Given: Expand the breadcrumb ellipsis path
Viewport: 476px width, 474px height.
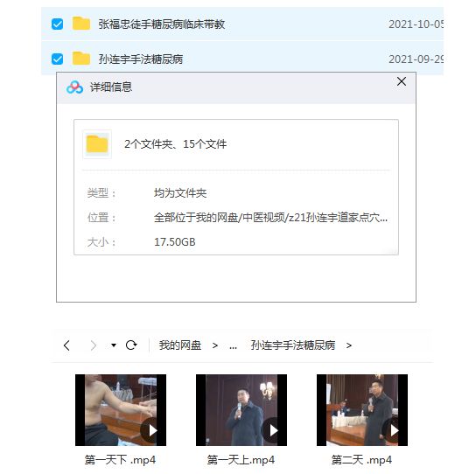Looking at the screenshot, I should [233, 346].
